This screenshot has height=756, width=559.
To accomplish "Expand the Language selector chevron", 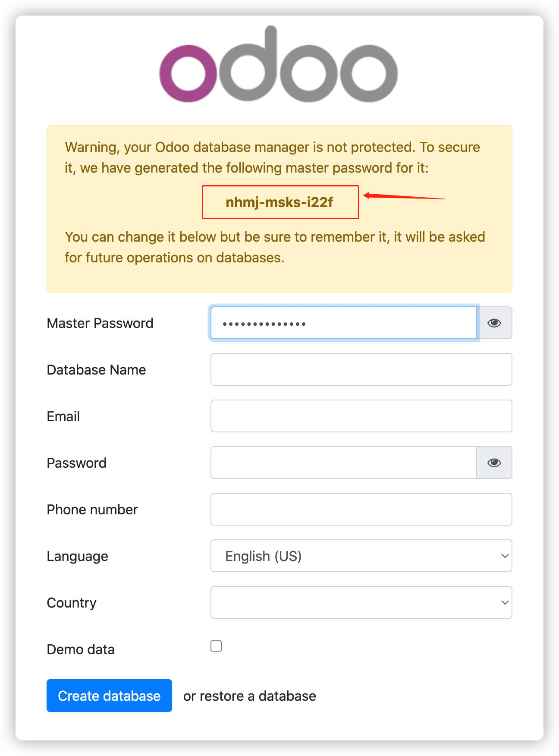I will (505, 556).
